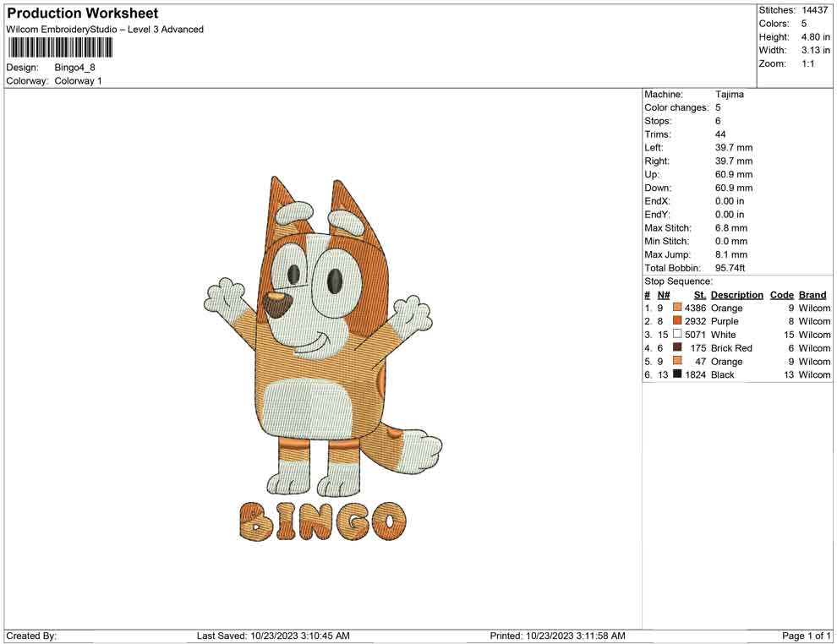Click the 'Brick Red' description in row 4
The image size is (837, 644).
point(731,348)
